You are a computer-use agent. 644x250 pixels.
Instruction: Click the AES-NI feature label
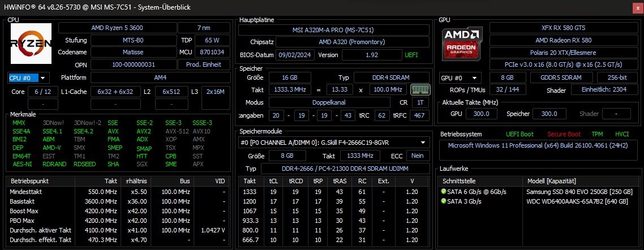click(22, 164)
